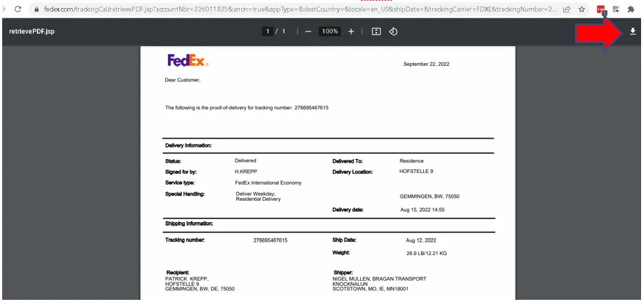644x302 pixels.
Task: Click recipient name 'PATRICK KREPP,'
Action: coord(187,279)
